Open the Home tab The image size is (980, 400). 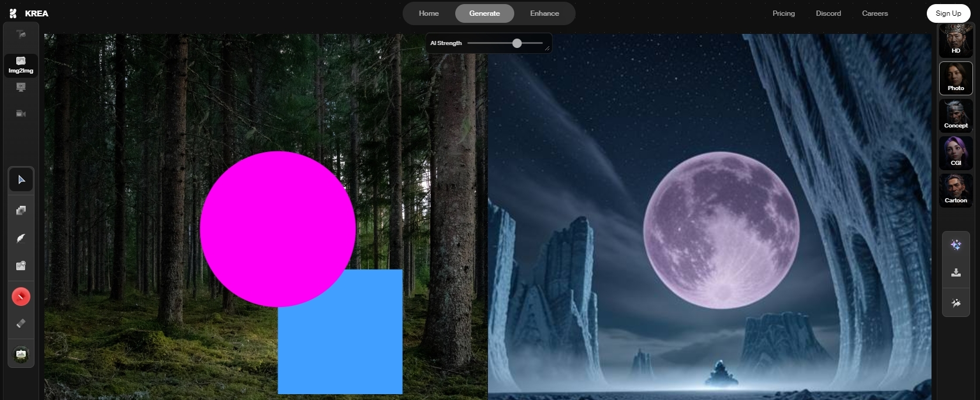428,13
